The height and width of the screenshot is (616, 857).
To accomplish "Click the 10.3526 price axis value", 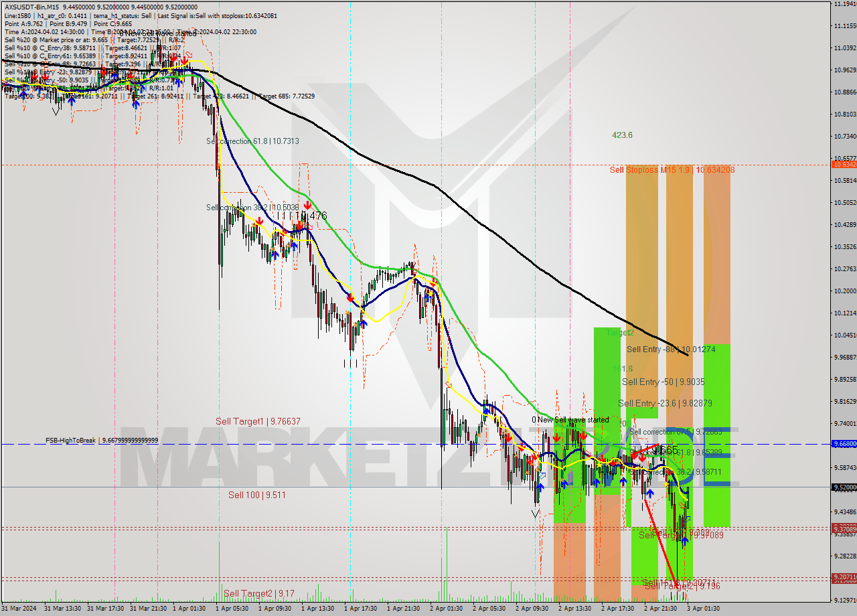I will point(845,247).
